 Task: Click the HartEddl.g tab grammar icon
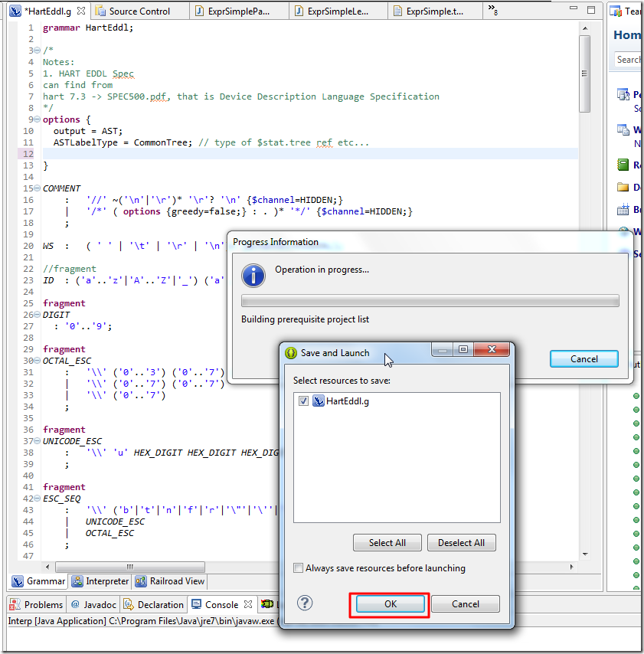pos(15,11)
